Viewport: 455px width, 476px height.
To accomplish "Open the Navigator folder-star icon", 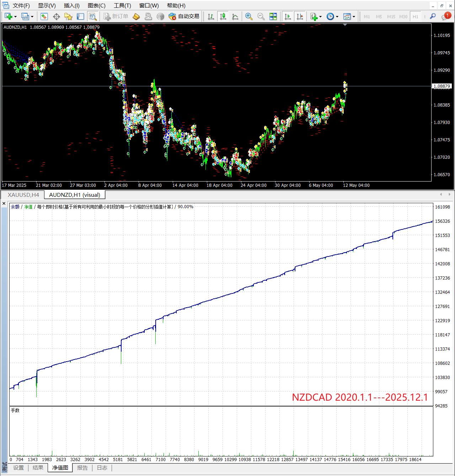I will [x=68, y=17].
